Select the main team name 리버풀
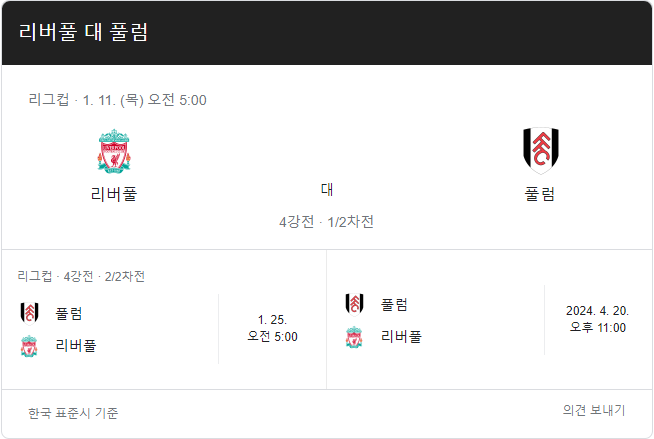The image size is (654, 439). [x=114, y=194]
